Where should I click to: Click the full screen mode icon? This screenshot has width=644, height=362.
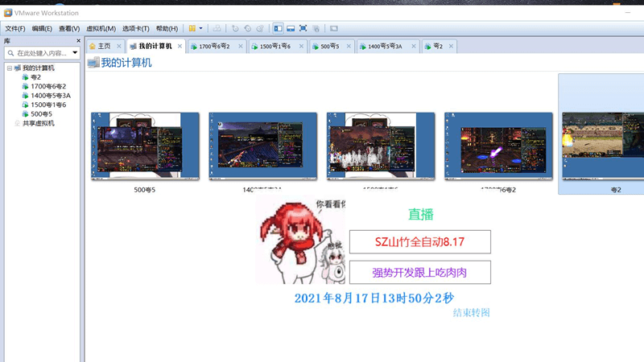point(303,28)
